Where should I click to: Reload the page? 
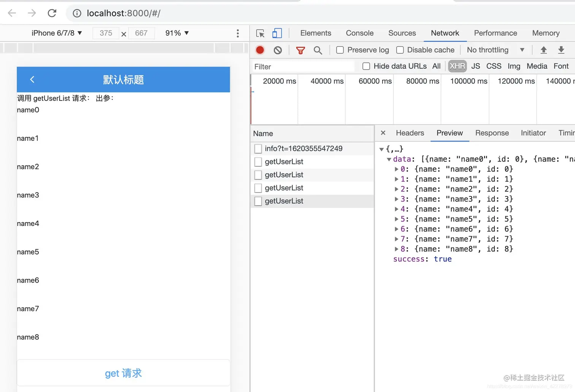pyautogui.click(x=52, y=13)
